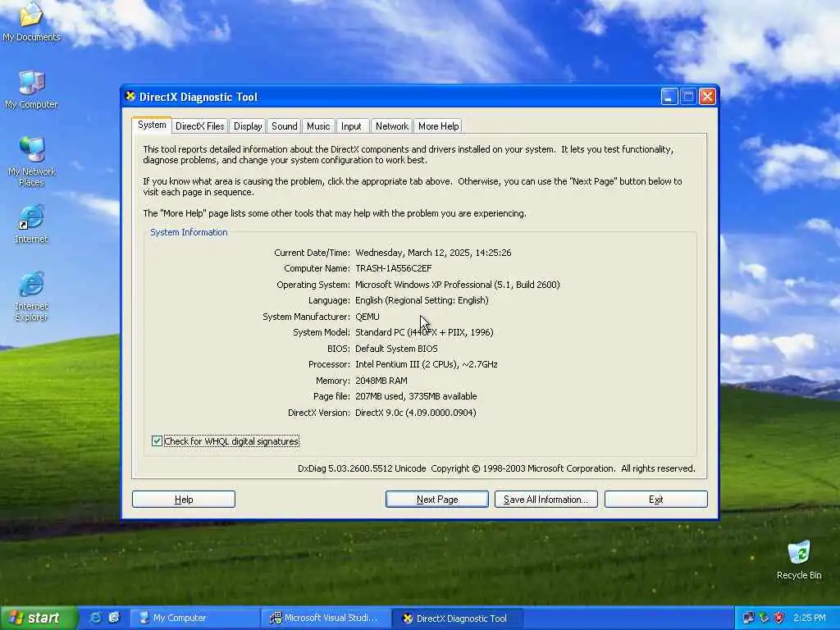Click the System Information group label
Image resolution: width=840 pixels, height=630 pixels.
pyautogui.click(x=189, y=232)
